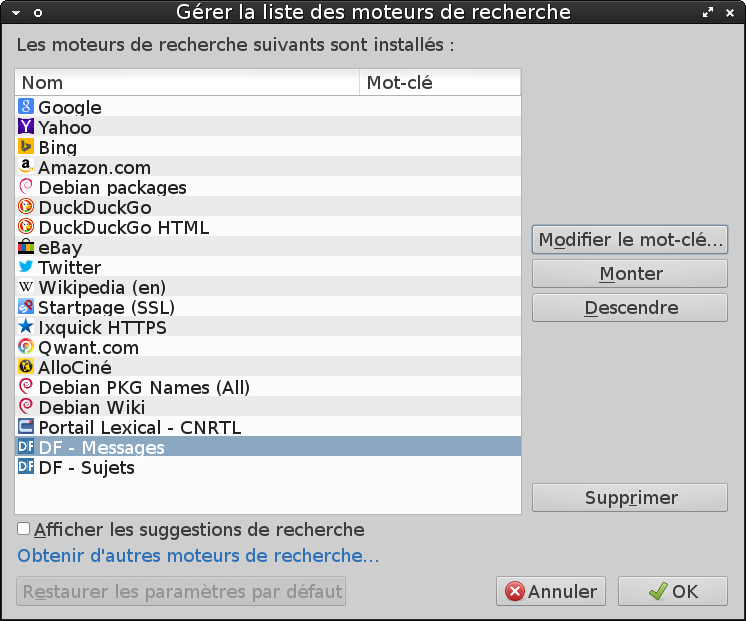The image size is (746, 621).
Task: Select the Twitter bird icon
Action: click(26, 267)
